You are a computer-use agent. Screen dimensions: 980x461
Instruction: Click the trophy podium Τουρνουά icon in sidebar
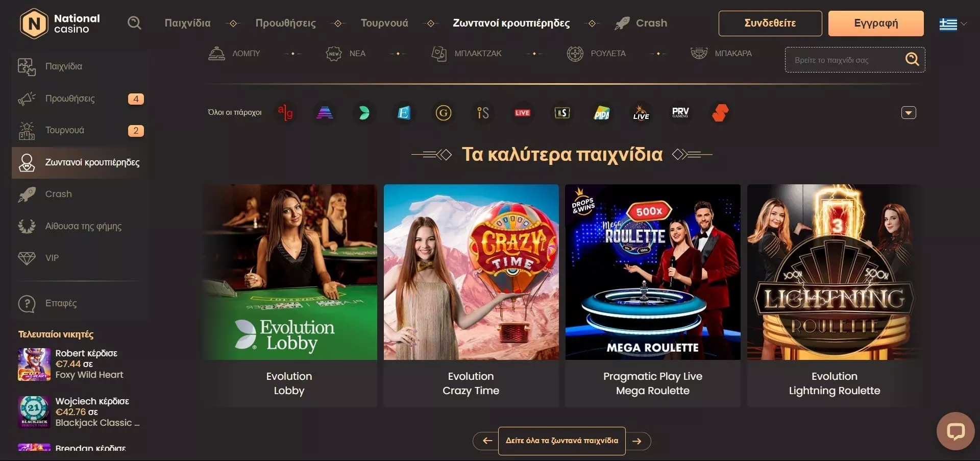coord(27,131)
